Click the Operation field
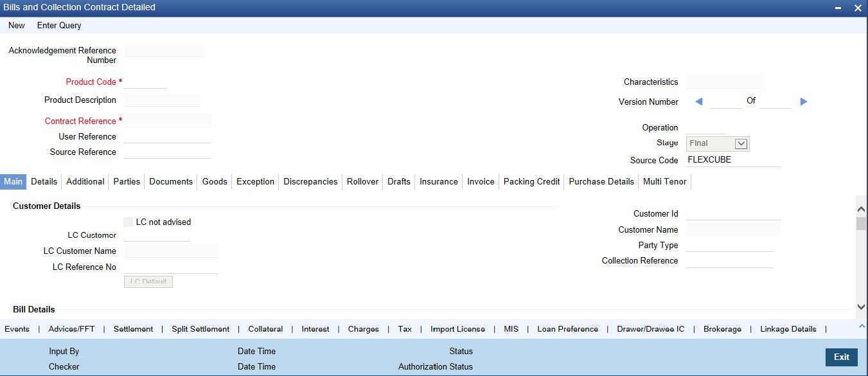The width and height of the screenshot is (868, 376). pyautogui.click(x=705, y=127)
